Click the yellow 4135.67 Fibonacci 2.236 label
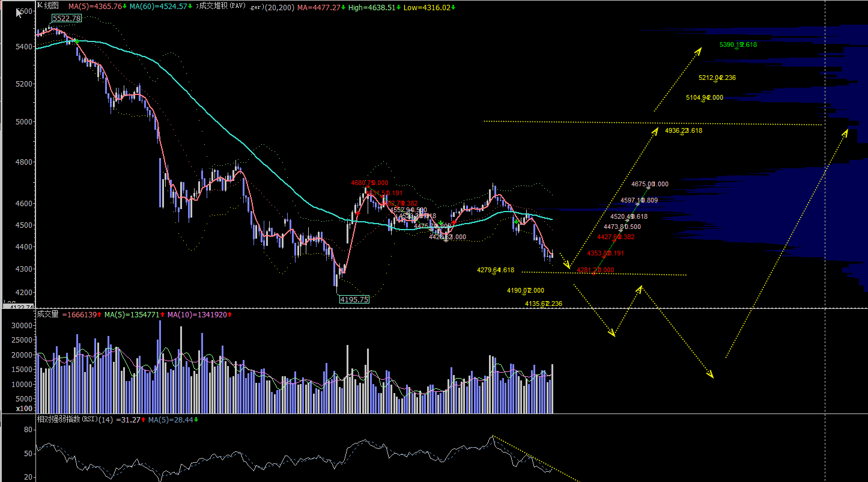 click(x=544, y=304)
